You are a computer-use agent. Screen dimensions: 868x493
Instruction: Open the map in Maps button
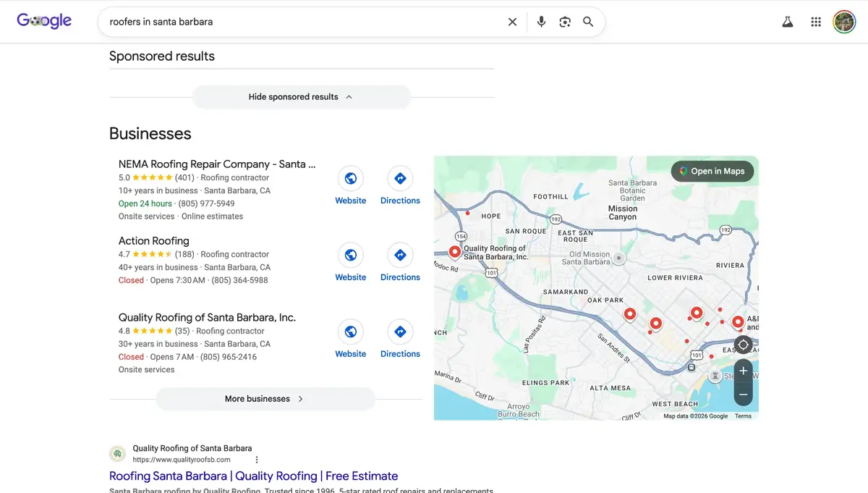pyautogui.click(x=712, y=171)
